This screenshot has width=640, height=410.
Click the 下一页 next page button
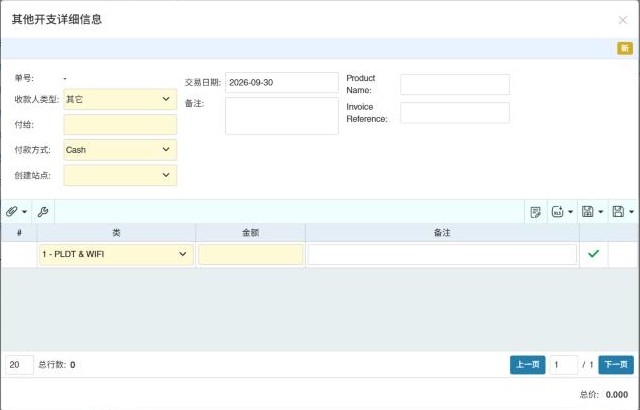(x=616, y=365)
